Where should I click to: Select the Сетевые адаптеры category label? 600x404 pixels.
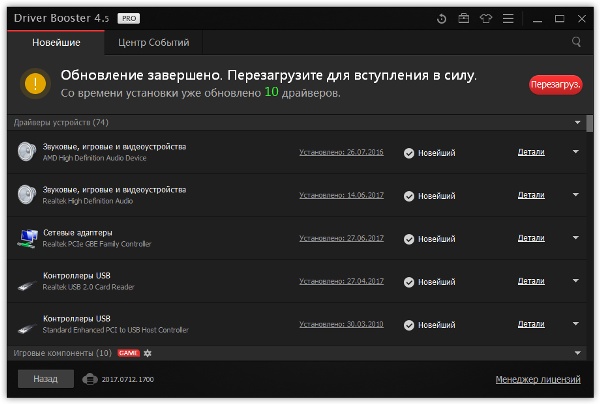[x=78, y=233]
